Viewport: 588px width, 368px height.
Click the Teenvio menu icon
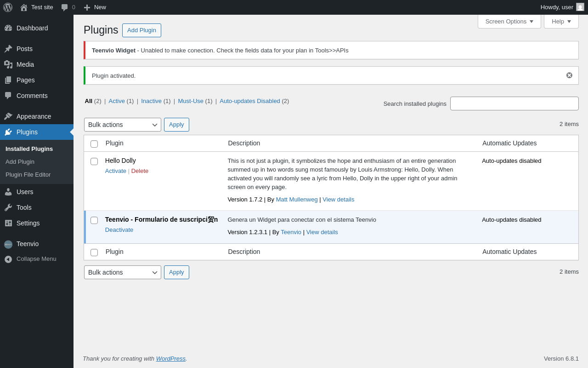(8, 244)
